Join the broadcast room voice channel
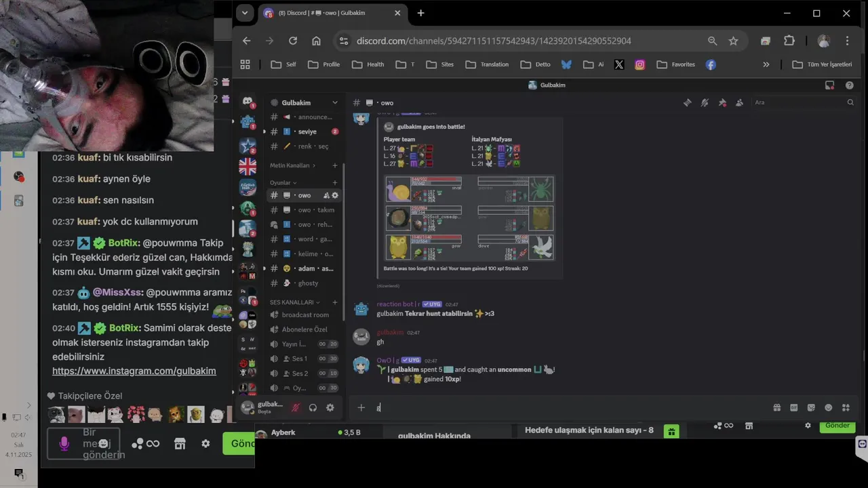Screen dimensions: 868x488 303,315
